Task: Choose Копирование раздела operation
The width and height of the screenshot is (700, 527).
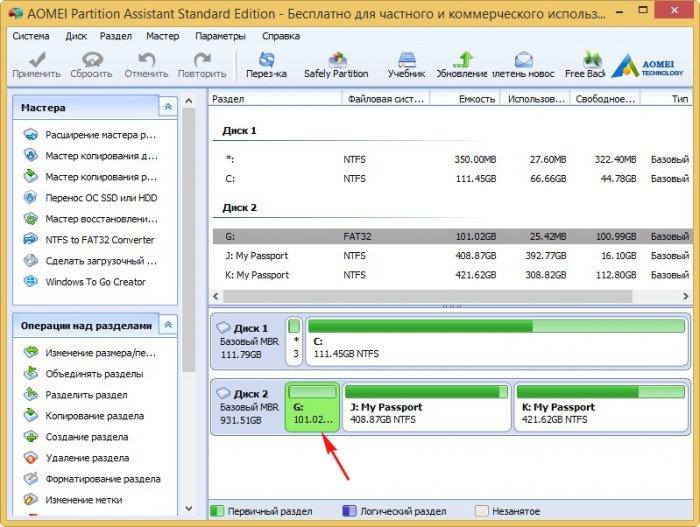Action: click(95, 416)
